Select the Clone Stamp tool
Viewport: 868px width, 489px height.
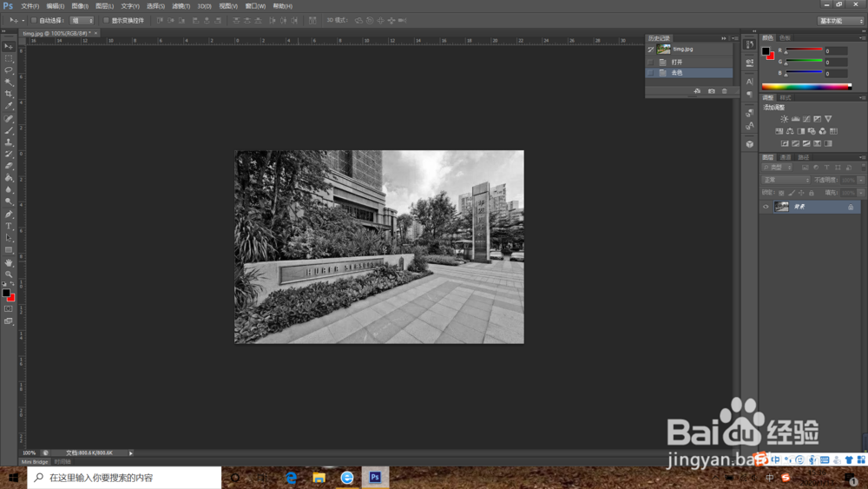tap(9, 142)
